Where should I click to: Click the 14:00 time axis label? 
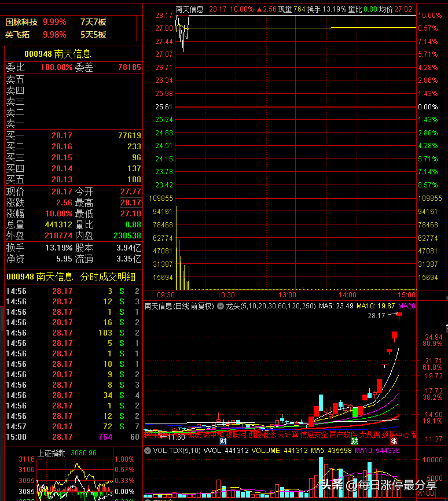click(347, 295)
